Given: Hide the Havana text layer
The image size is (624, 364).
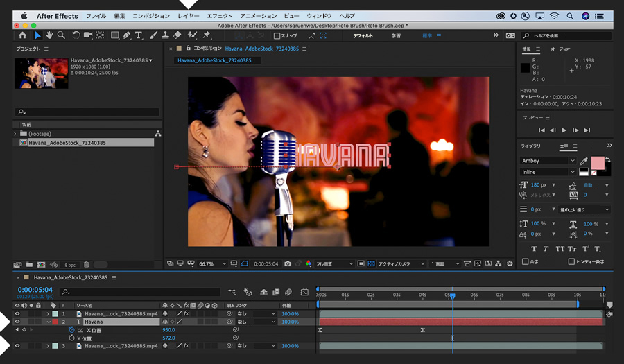Looking at the screenshot, I should 17,322.
